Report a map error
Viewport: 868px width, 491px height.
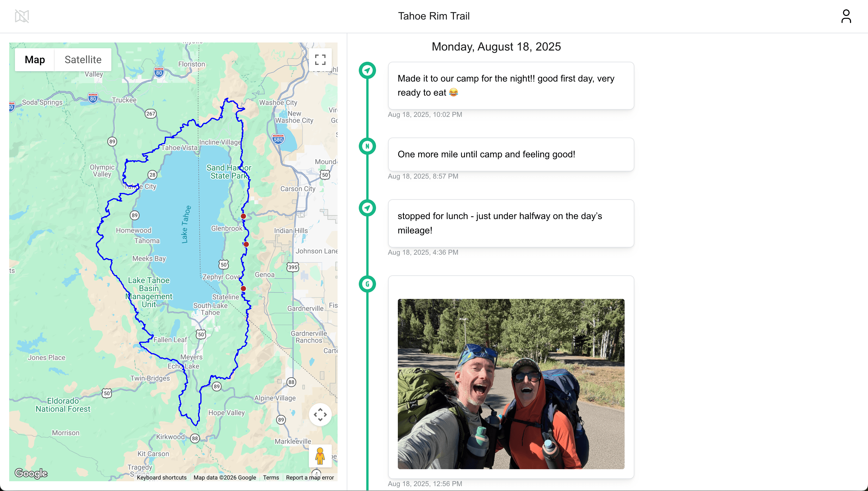[309, 477]
